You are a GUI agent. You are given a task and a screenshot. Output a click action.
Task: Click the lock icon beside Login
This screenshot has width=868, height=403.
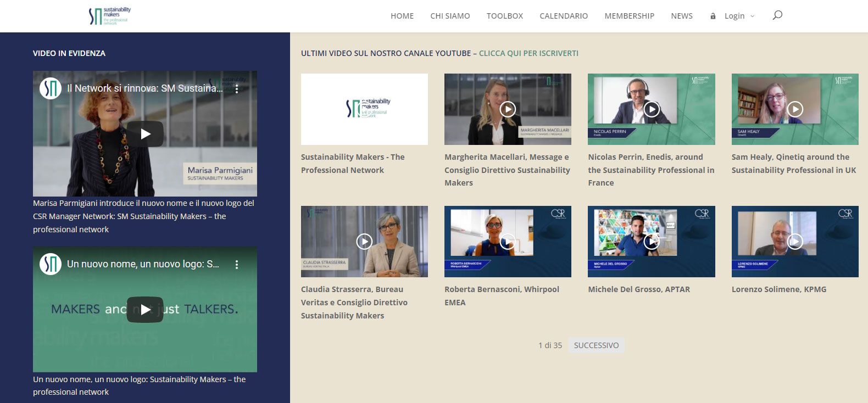pos(713,16)
